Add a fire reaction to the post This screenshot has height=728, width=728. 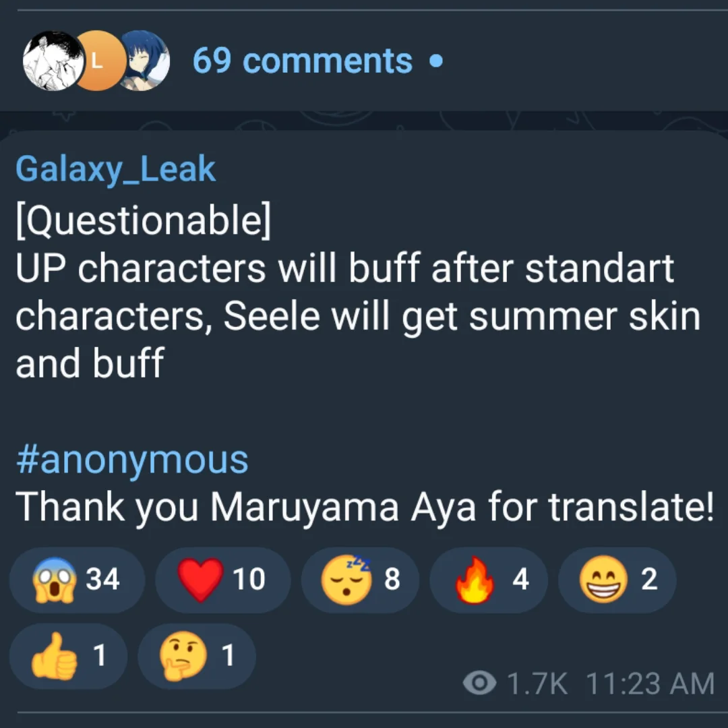pos(489,580)
